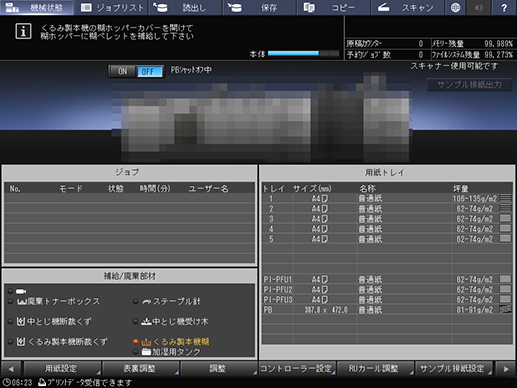Click the 廃棄トナーボックス icon

click(x=22, y=302)
